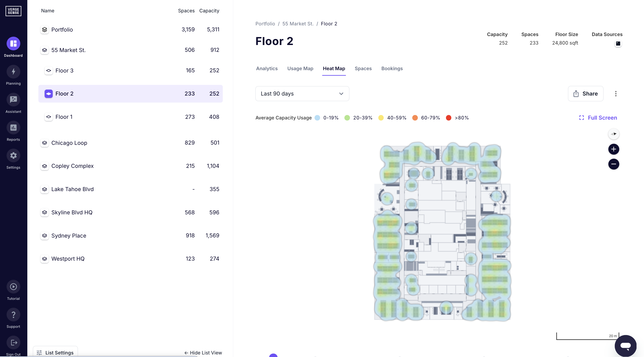Screen dimensions: 644x357
Task: Sign out of VergeSense
Action: [13, 346]
